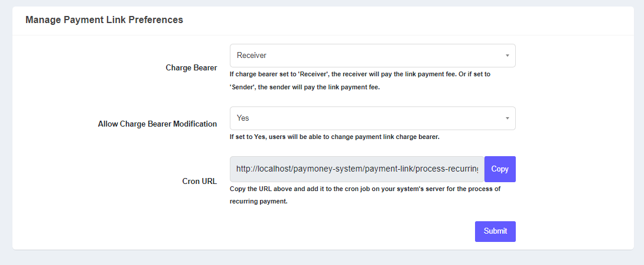Click the 'Yes' value in modification dropdown
Image resolution: width=644 pixels, height=265 pixels.
click(x=243, y=118)
